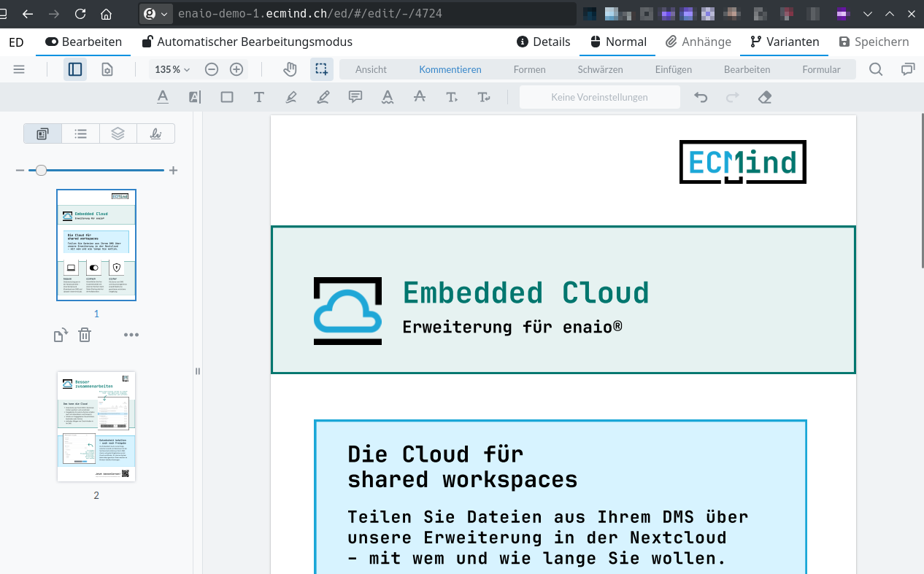Open the Keine Voreinstellungen presets dropdown
This screenshot has width=924, height=574.
pos(599,97)
